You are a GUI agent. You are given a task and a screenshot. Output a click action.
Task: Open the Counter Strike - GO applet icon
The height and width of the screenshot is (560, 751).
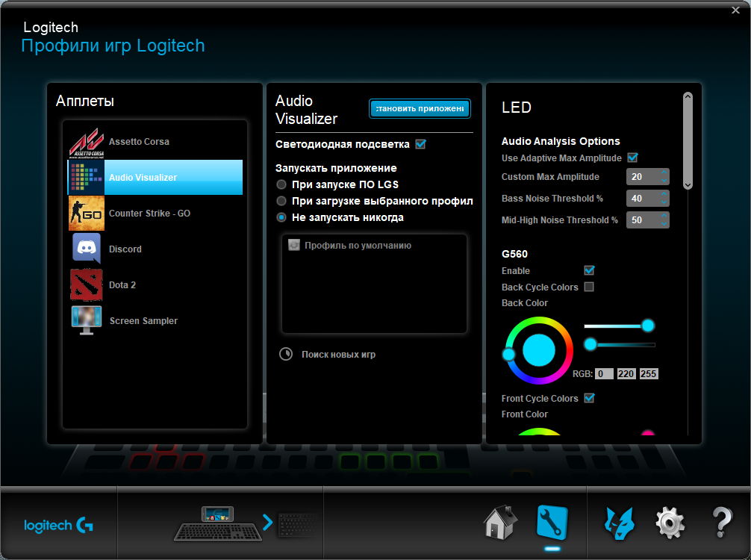coord(86,214)
